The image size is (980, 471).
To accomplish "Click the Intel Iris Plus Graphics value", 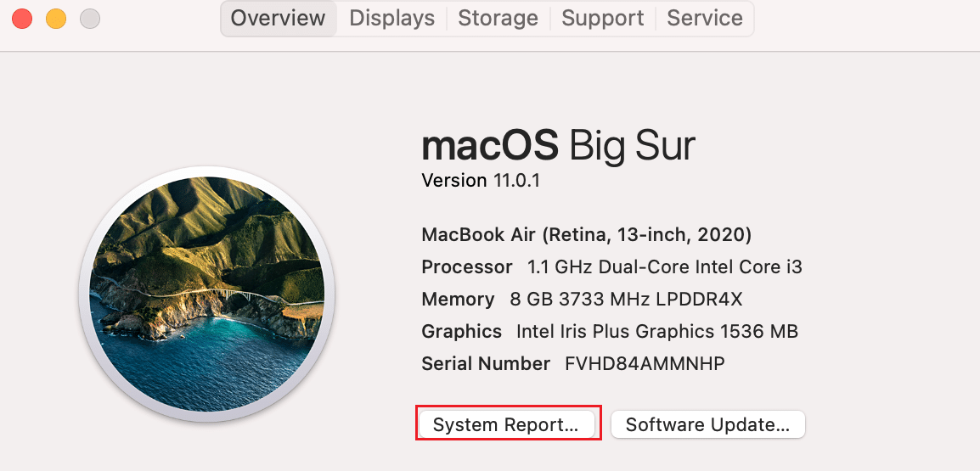I will (656, 332).
